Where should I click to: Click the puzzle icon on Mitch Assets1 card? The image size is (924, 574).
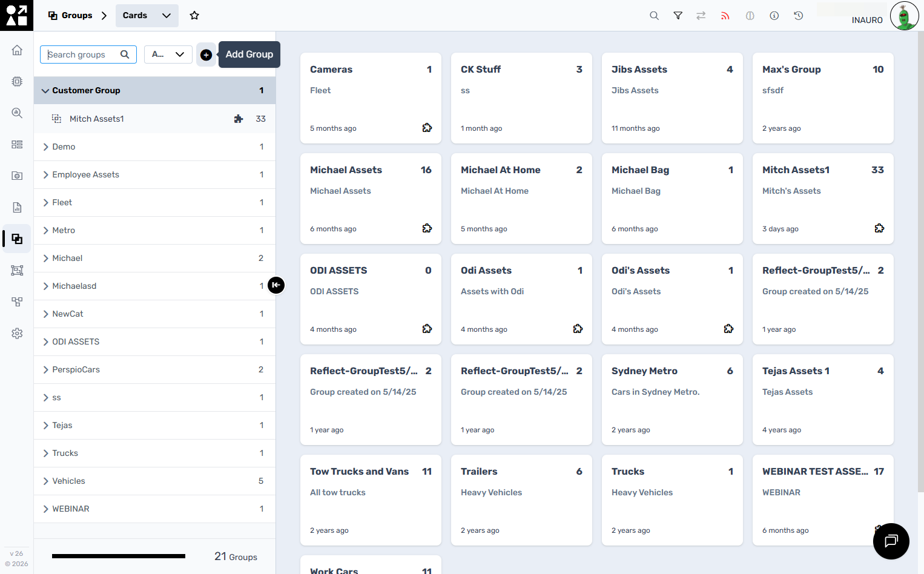click(879, 228)
